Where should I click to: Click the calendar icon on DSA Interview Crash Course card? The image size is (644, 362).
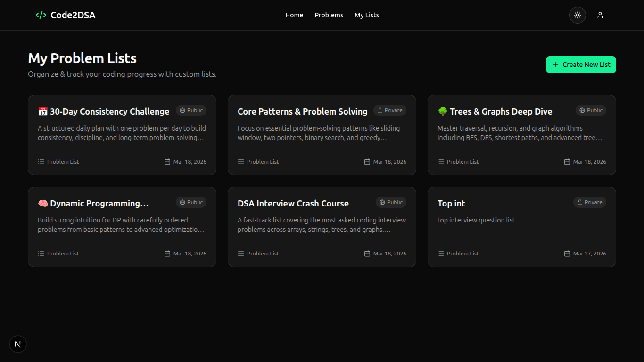click(367, 254)
